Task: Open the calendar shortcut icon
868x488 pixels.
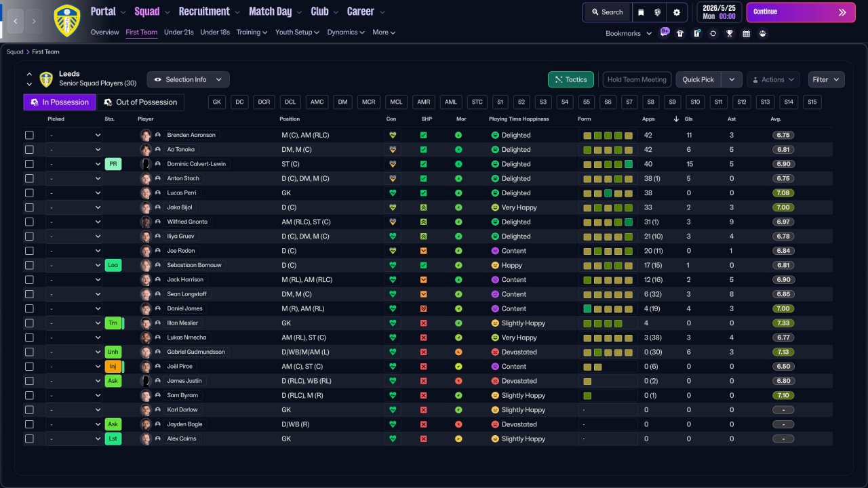Action: (746, 33)
